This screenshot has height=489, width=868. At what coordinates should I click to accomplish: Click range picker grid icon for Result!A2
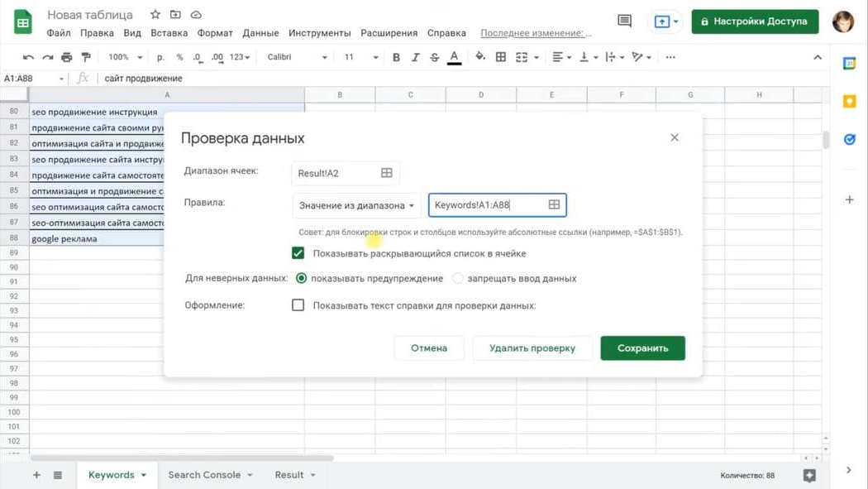tap(386, 173)
